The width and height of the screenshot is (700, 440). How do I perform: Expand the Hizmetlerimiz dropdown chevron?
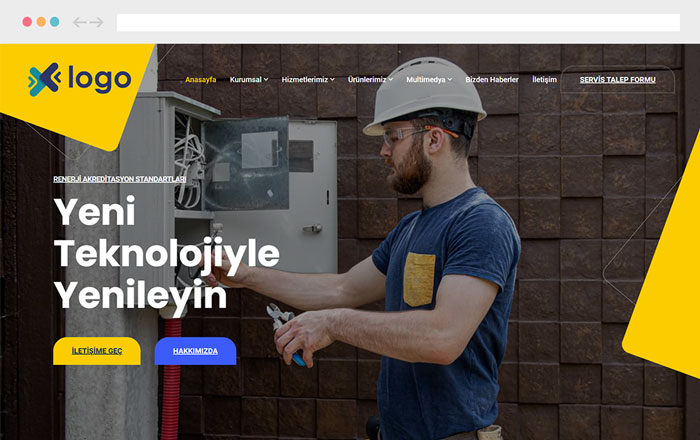[332, 79]
